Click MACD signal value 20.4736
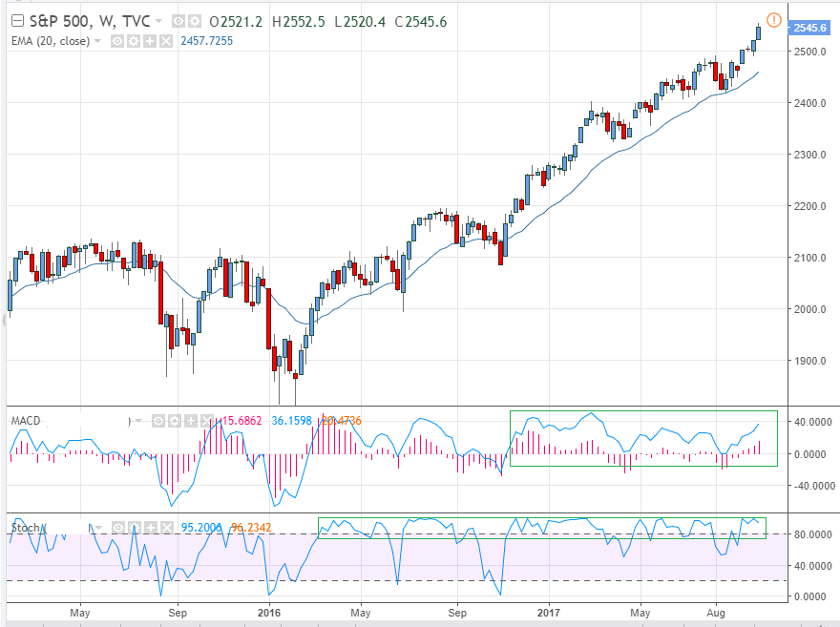840x627 pixels. click(x=342, y=421)
